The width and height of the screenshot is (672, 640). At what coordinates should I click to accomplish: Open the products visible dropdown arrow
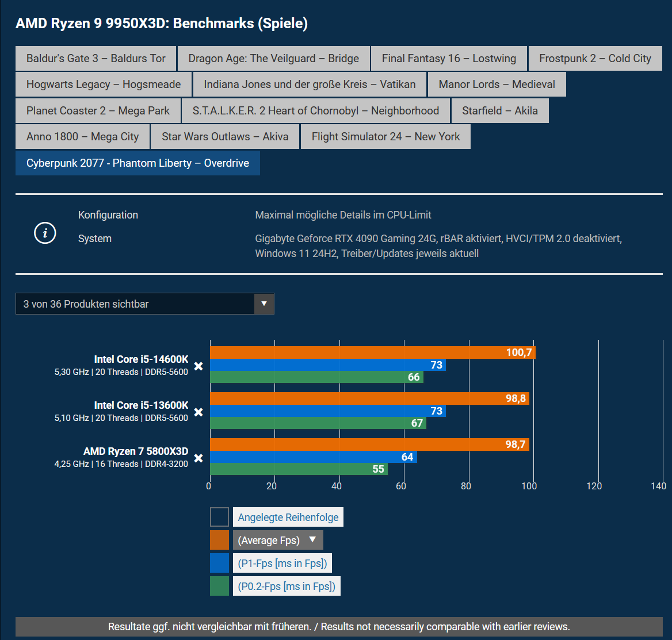click(x=264, y=304)
